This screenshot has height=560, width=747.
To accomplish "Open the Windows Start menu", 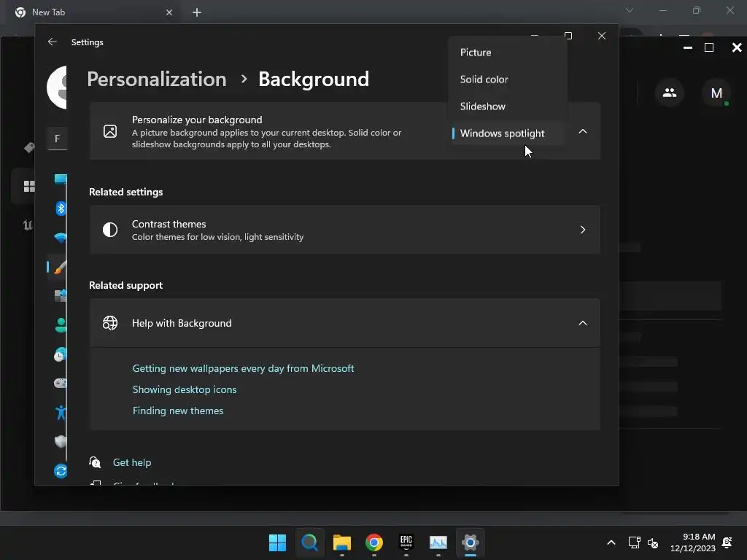I will [x=277, y=542].
